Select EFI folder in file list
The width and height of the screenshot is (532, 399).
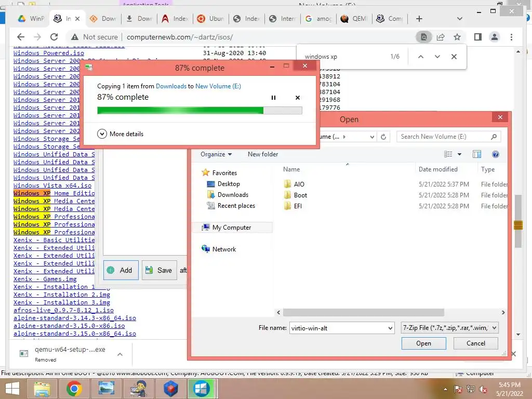(x=292, y=206)
